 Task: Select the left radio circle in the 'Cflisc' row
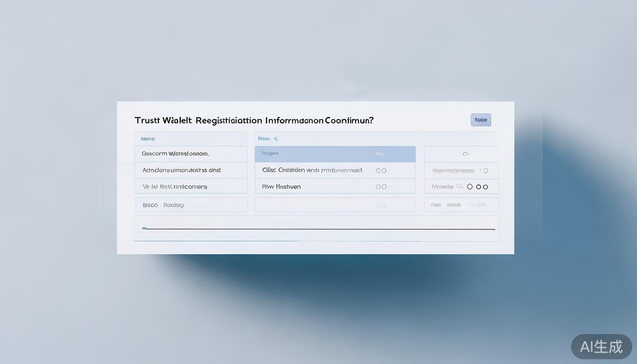tap(378, 171)
